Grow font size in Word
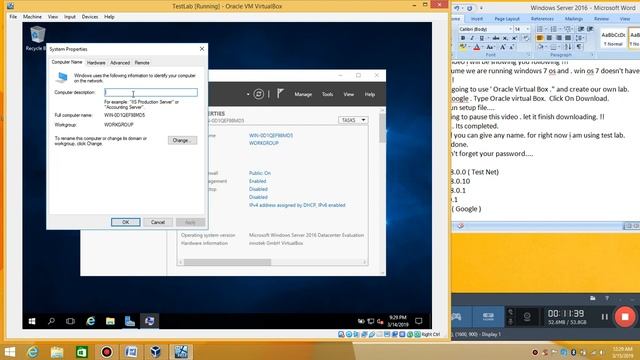This screenshot has height=360, width=640. [503, 47]
